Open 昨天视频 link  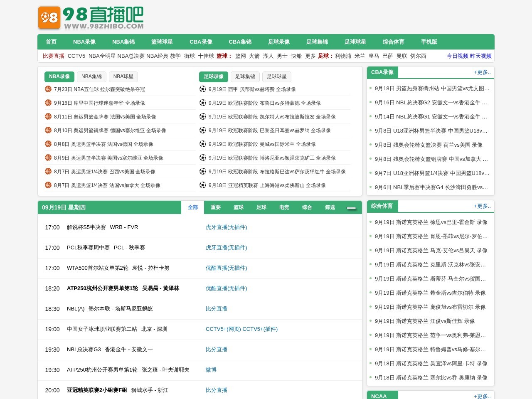point(481,56)
